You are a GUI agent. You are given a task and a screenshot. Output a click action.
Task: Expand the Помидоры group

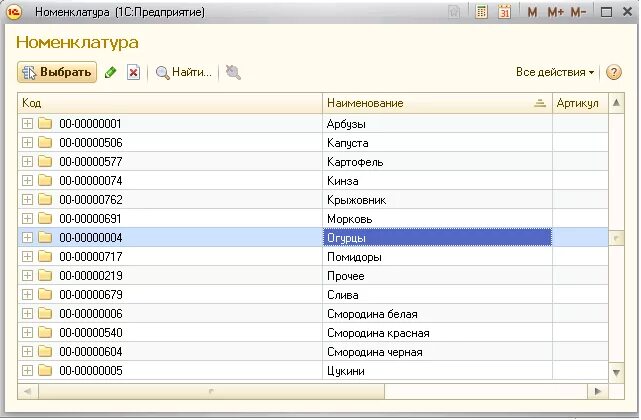point(27,256)
